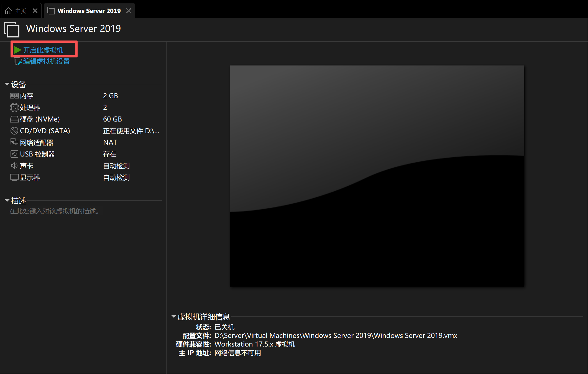
Task: Click the virtual machine screen preview thumbnail
Action: (x=377, y=176)
